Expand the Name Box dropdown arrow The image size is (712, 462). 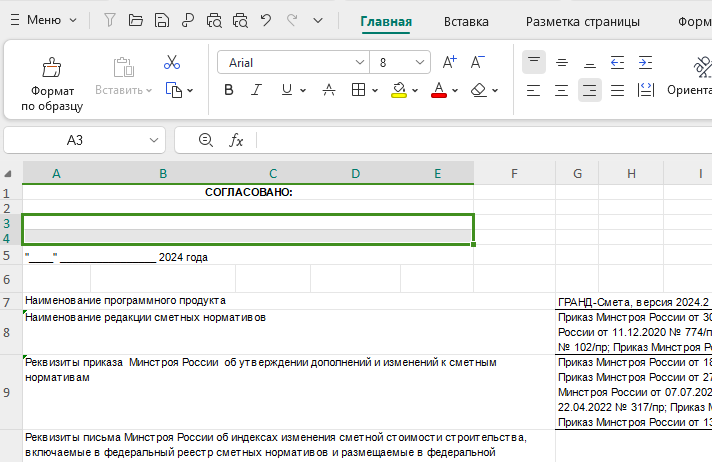154,140
